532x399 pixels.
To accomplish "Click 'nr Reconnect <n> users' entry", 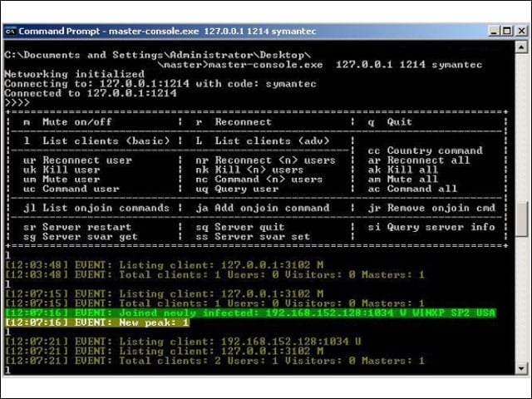I will 266,160.
